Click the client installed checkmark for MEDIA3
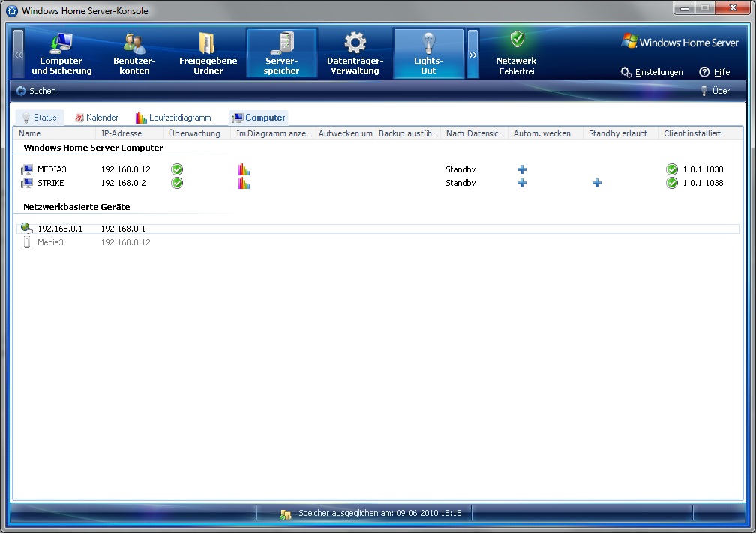 coord(672,169)
